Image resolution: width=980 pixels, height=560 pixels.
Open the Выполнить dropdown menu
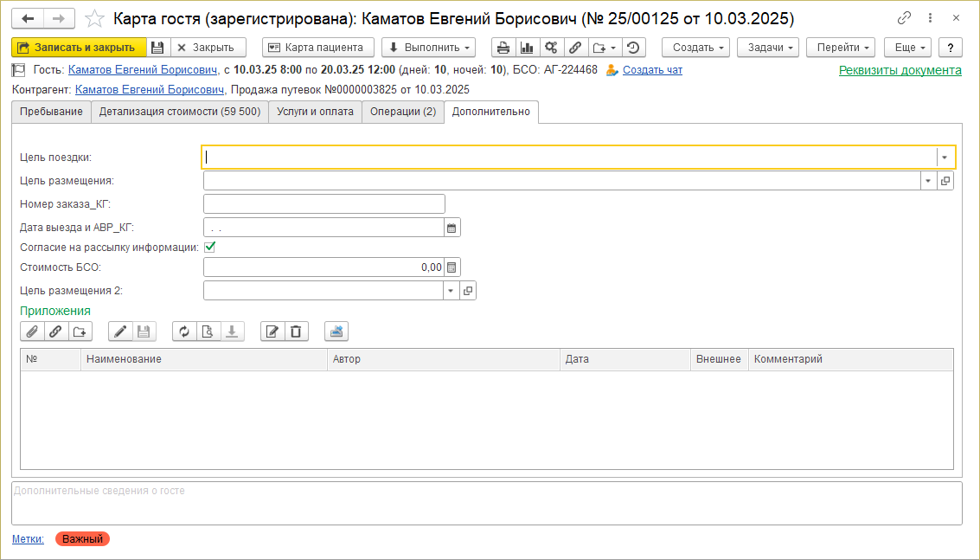pyautogui.click(x=428, y=48)
